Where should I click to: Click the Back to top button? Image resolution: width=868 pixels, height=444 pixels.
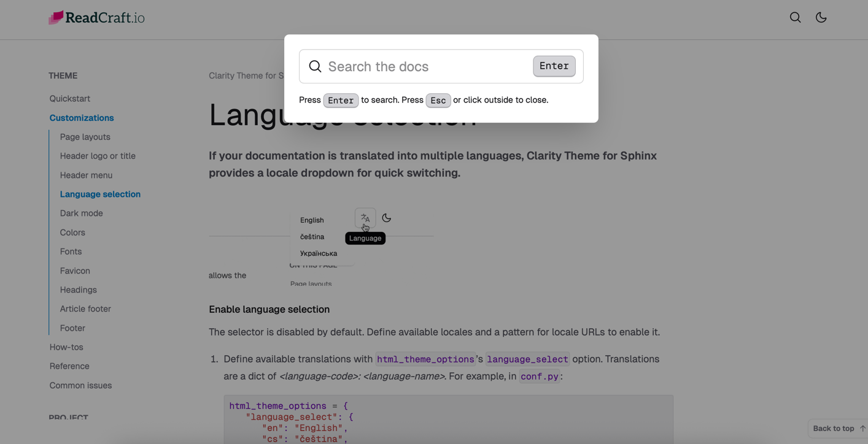(x=834, y=428)
